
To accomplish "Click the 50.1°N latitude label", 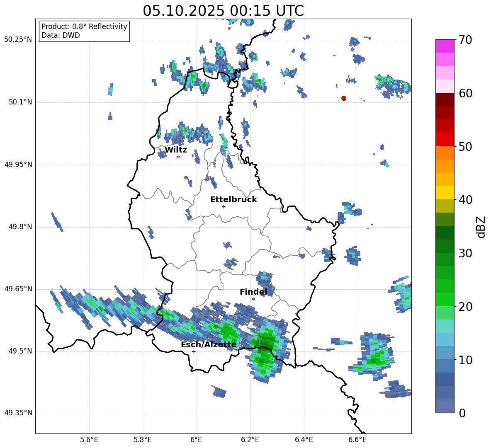I will pos(20,102).
